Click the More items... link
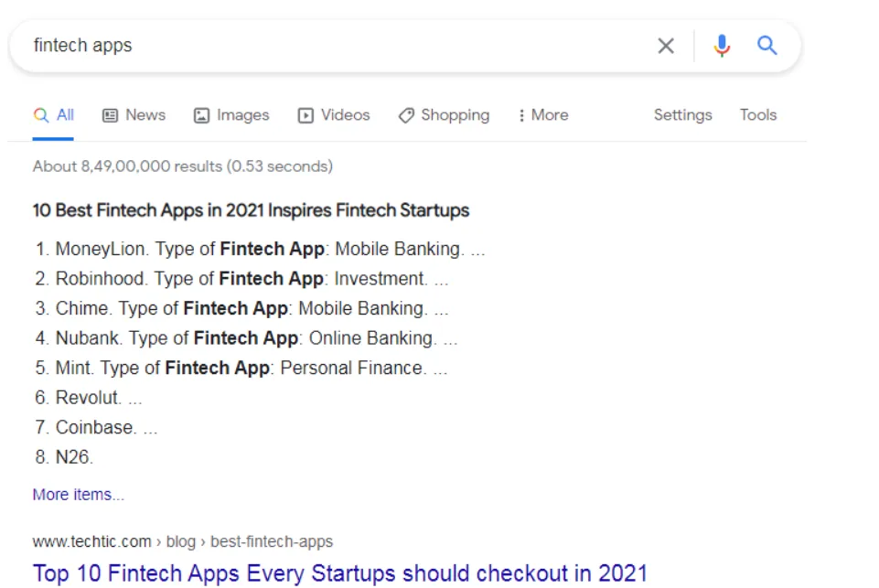Screen dimensions: 879x588 [79, 495]
